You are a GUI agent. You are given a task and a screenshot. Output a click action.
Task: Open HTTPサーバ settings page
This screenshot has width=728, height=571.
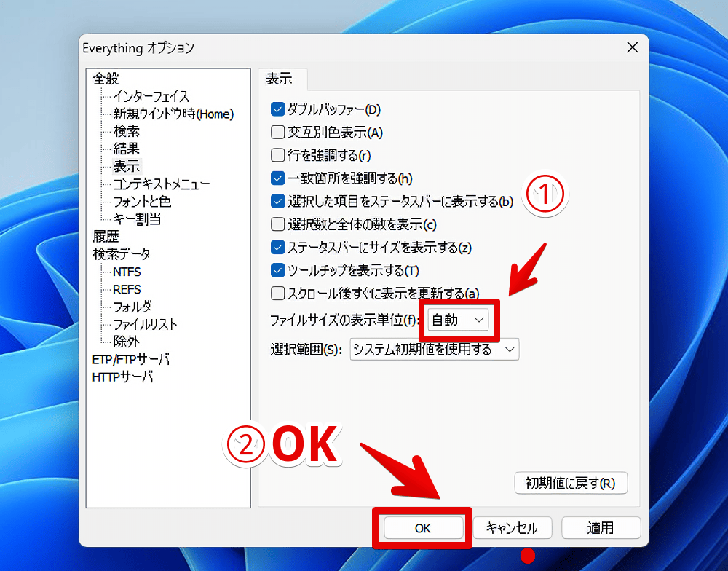click(122, 377)
